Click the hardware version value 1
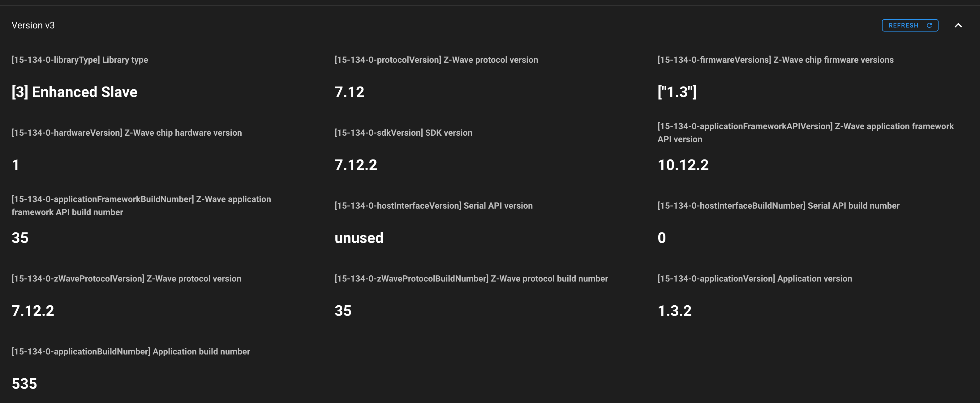Screen dimensions: 980x403 point(15,165)
